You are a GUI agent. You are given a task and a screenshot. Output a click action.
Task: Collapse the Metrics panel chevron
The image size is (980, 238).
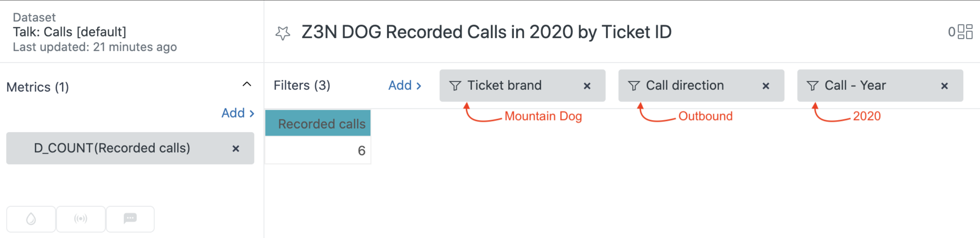click(247, 84)
